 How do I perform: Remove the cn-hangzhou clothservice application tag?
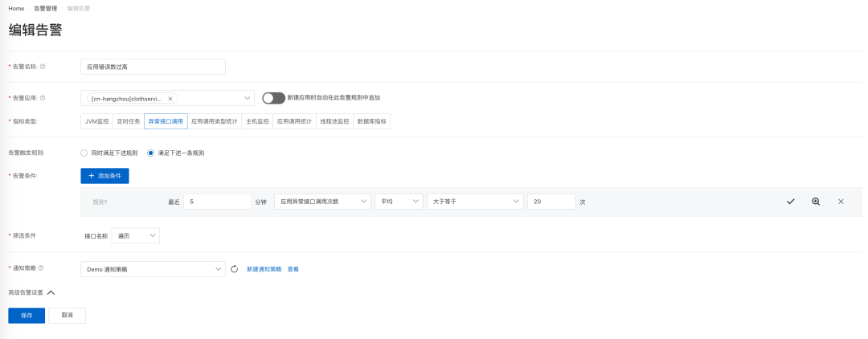[x=170, y=99]
